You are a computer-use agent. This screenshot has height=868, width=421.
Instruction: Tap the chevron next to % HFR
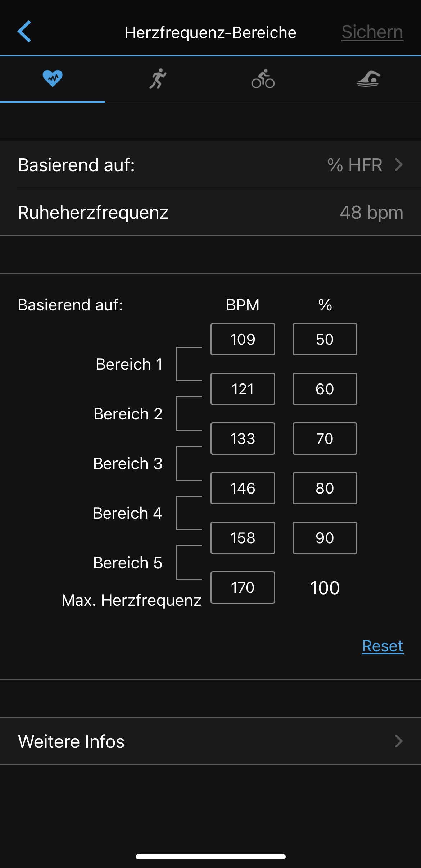(x=399, y=165)
